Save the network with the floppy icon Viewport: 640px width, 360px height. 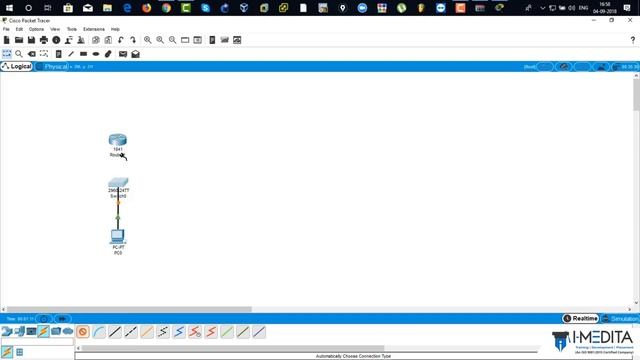[x=31, y=40]
